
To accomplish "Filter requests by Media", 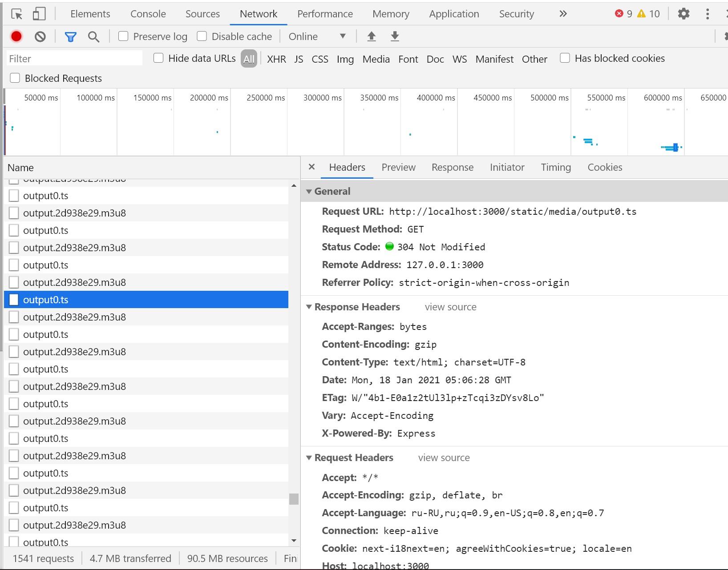I will coord(376,59).
